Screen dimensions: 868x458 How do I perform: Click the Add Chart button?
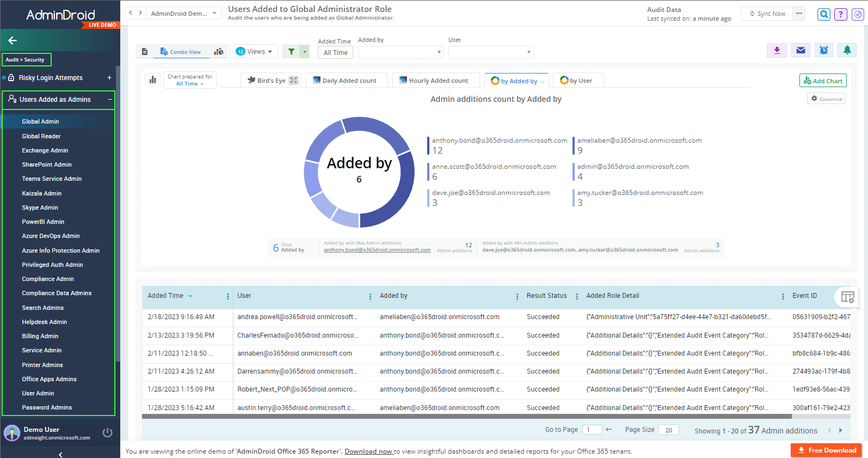pyautogui.click(x=823, y=81)
